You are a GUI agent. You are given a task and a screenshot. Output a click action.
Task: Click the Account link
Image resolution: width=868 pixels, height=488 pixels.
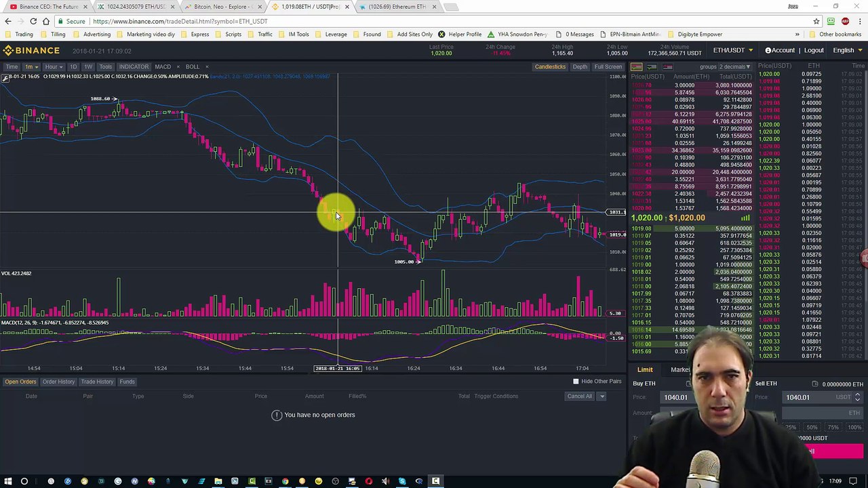(780, 50)
